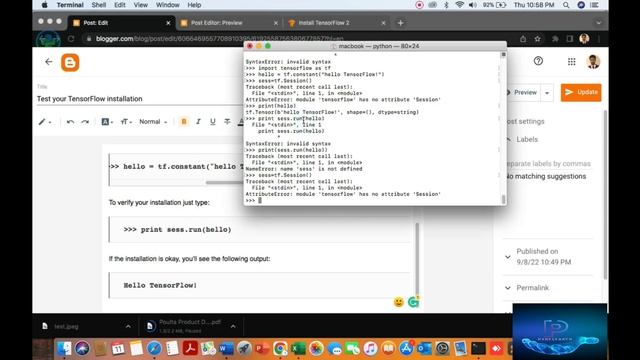Open the Help menu
The image size is (640, 360).
coord(194,5)
